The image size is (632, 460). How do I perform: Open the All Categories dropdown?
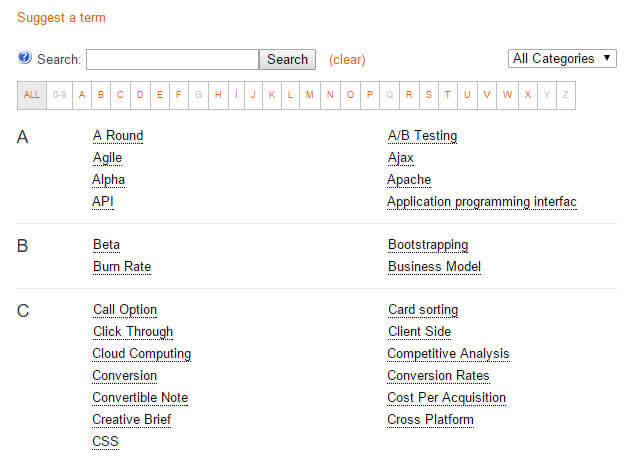(x=563, y=59)
